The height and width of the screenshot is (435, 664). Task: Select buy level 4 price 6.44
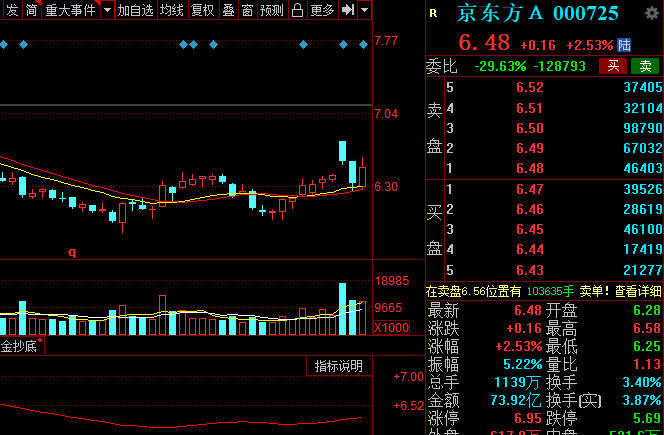coord(530,249)
